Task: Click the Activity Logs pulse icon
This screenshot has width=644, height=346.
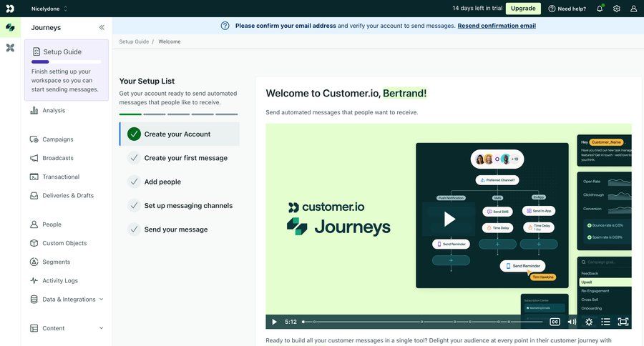Action: coord(34,280)
